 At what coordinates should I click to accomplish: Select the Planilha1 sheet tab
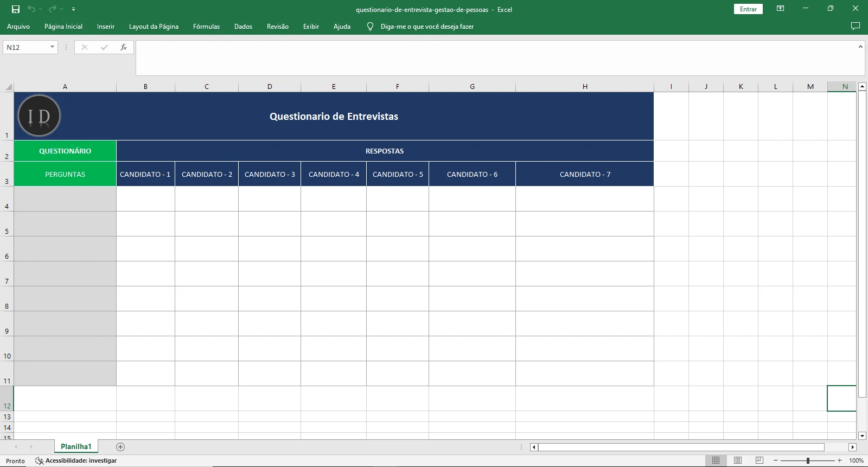click(76, 446)
